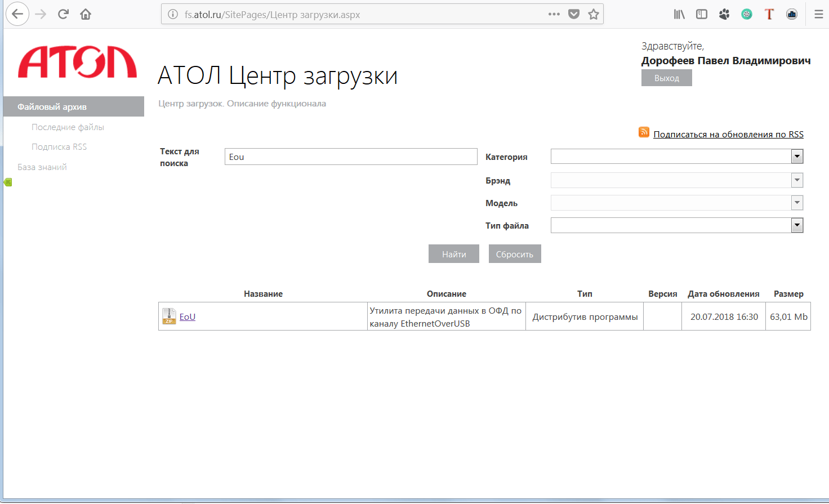Viewport: 829px width, 504px height.
Task: Click the ZIP file icon beside EoU
Action: point(169,316)
